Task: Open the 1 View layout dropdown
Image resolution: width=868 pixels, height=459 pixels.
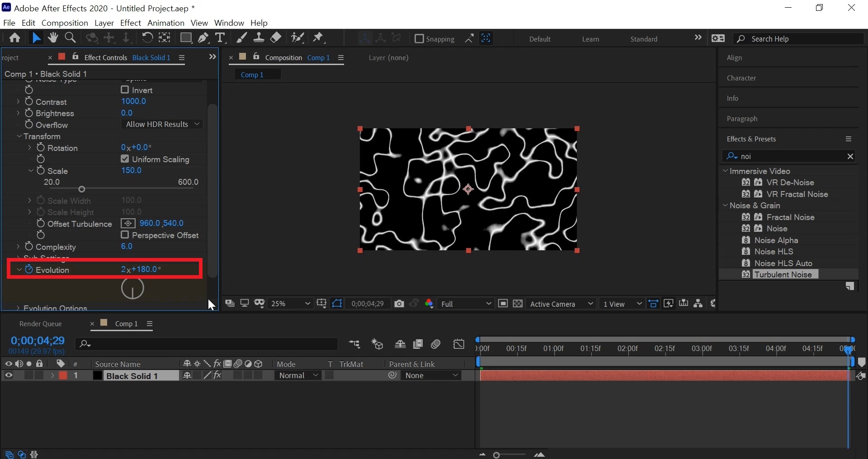Action: (x=622, y=304)
